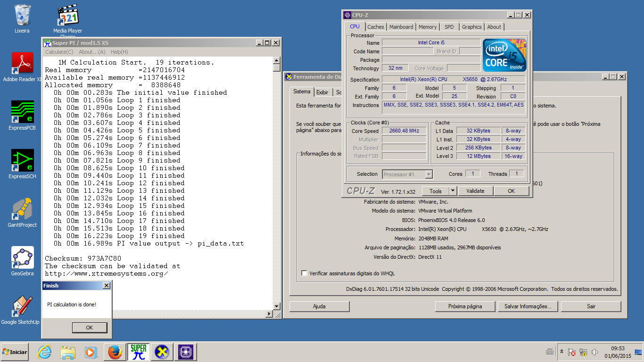644x362 pixels.
Task: Open ExpressSCH desktop shortcut
Action: [x=22, y=164]
